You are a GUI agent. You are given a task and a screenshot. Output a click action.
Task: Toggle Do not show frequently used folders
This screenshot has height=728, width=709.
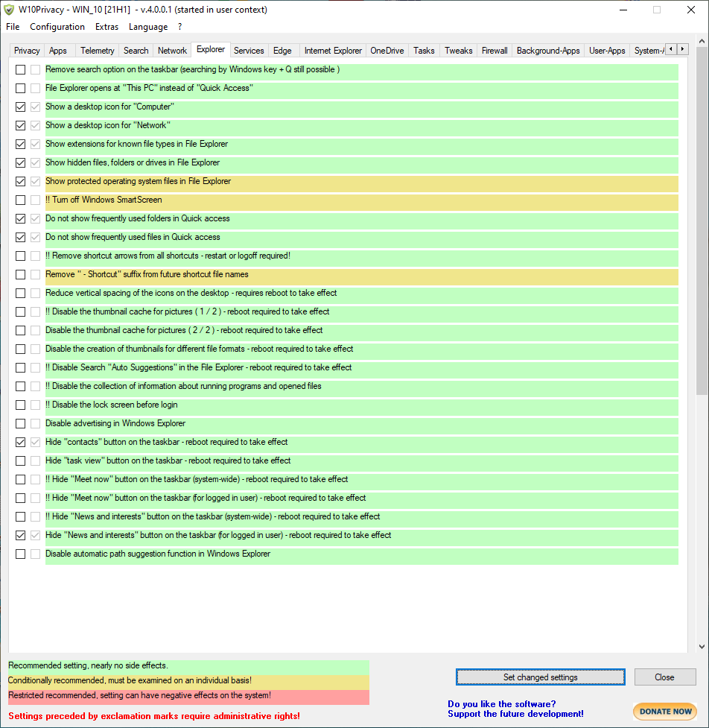[20, 218]
